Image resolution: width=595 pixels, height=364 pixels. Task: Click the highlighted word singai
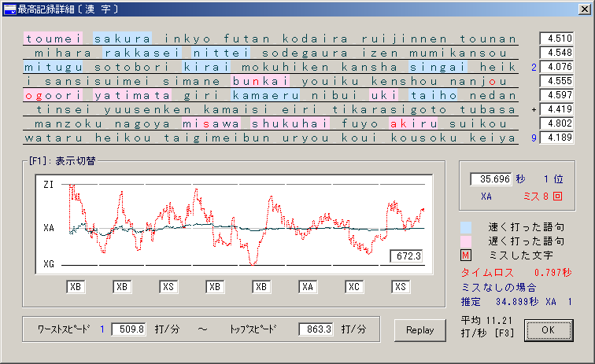(x=437, y=67)
